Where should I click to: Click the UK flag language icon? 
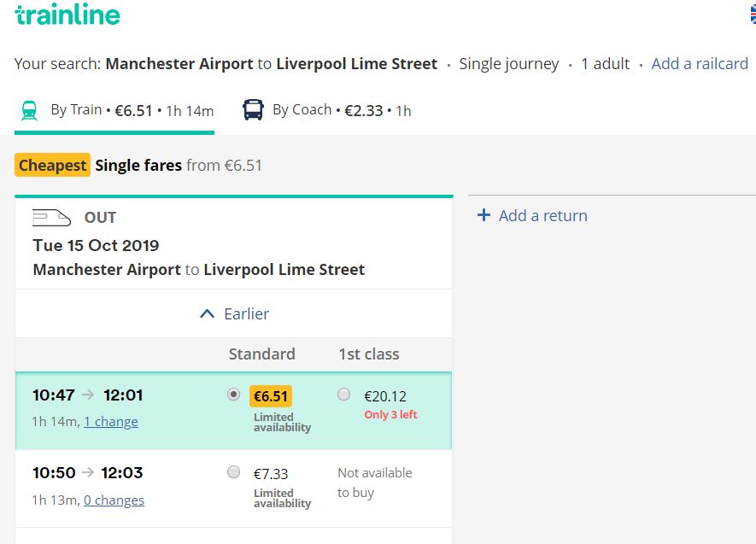click(x=753, y=15)
